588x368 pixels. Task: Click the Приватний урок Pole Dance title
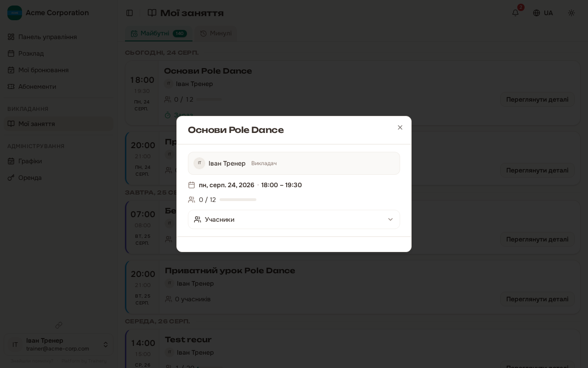pyautogui.click(x=230, y=270)
